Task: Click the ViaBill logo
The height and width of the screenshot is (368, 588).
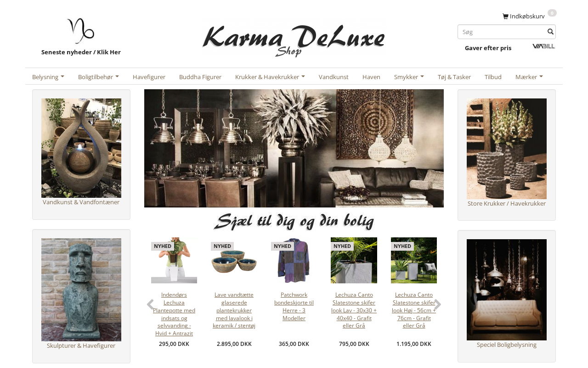Action: pos(544,46)
